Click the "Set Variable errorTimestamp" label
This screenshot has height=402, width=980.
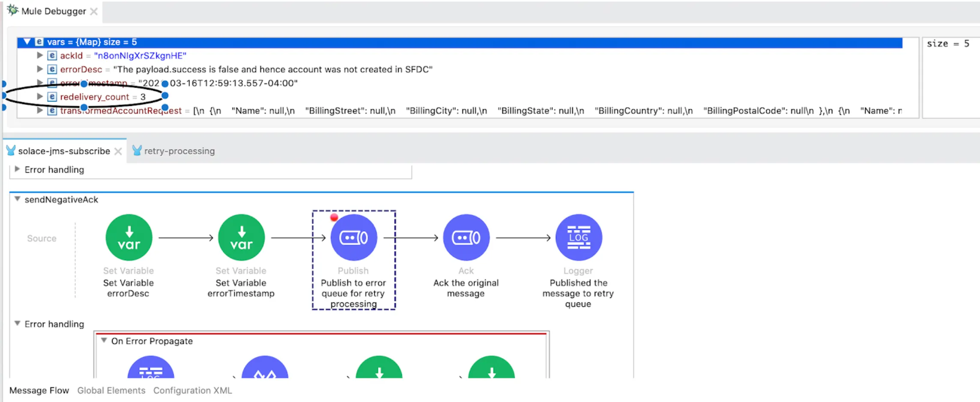click(x=241, y=288)
